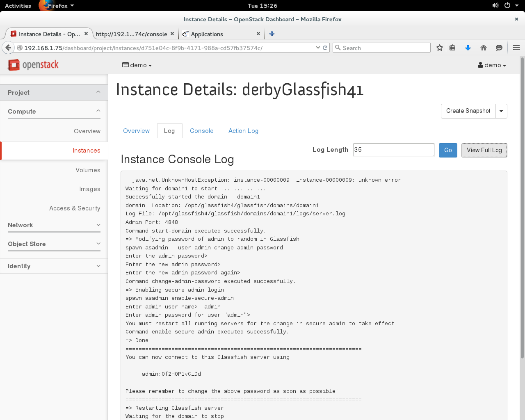Open the Firefox hamburger menu
Viewport: 525px width, 420px height.
516,48
